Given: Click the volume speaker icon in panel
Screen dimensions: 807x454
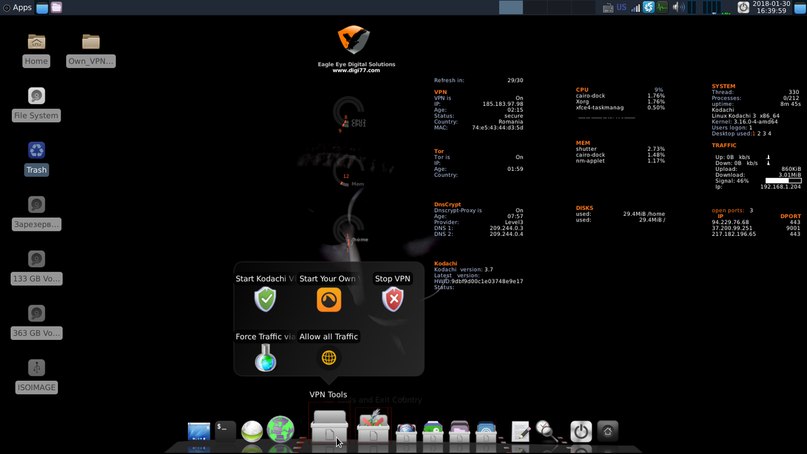Looking at the screenshot, I should [x=678, y=7].
